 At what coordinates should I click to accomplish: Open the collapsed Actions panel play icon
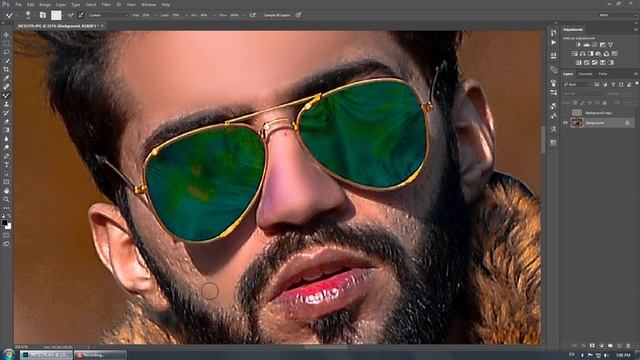(x=553, y=42)
